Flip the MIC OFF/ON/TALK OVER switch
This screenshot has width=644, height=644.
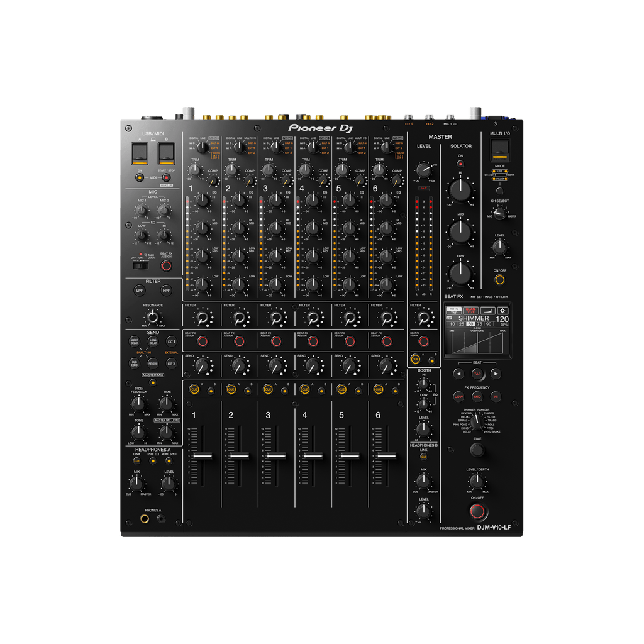pos(140,266)
